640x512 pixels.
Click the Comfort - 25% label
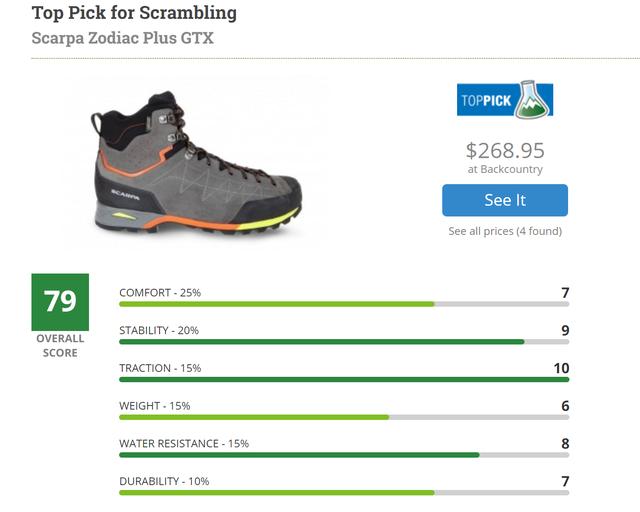[160, 292]
